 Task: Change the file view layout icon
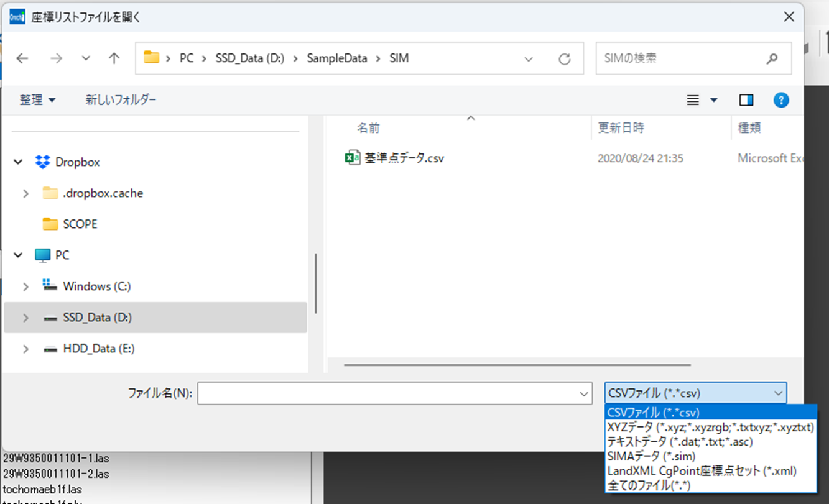click(693, 100)
